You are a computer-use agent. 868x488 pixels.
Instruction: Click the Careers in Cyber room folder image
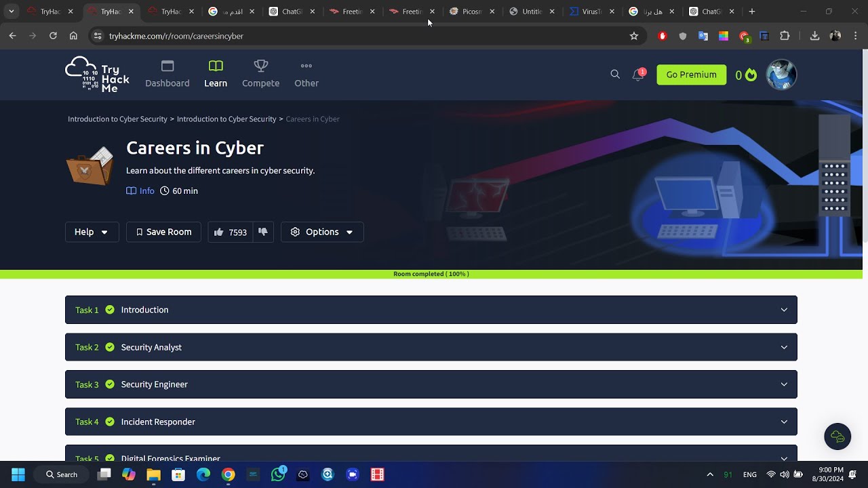[90, 165]
